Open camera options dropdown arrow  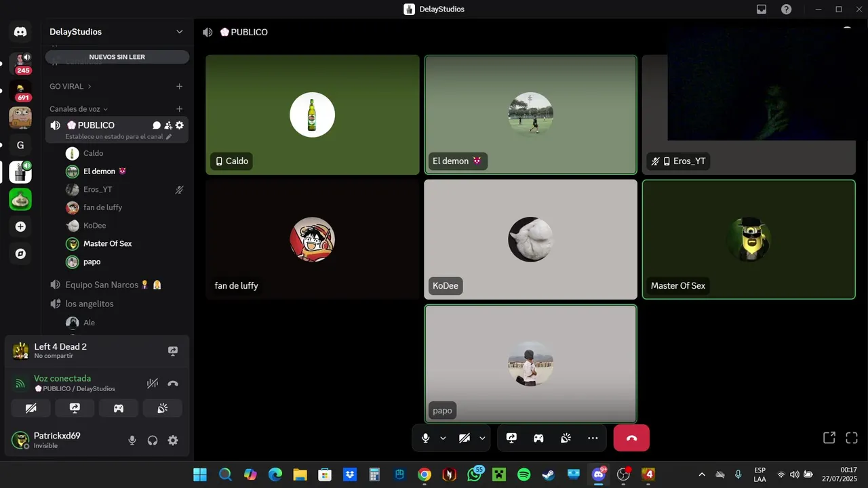click(482, 438)
